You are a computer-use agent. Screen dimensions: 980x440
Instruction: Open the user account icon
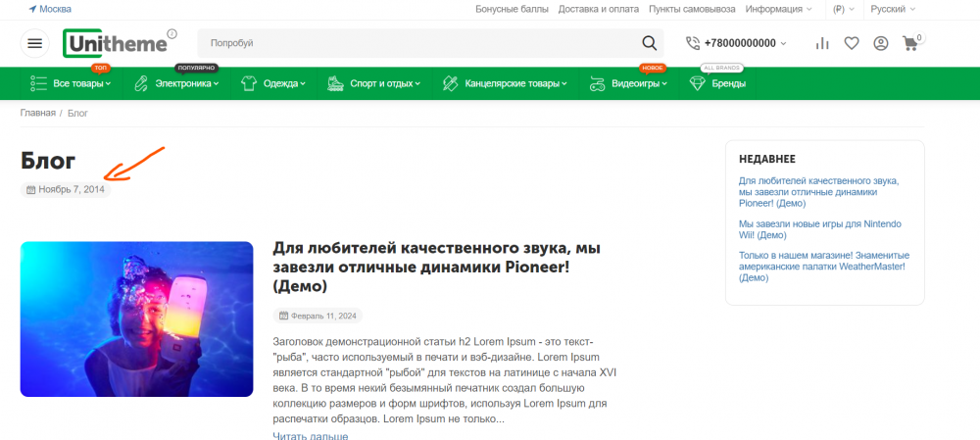click(x=881, y=43)
